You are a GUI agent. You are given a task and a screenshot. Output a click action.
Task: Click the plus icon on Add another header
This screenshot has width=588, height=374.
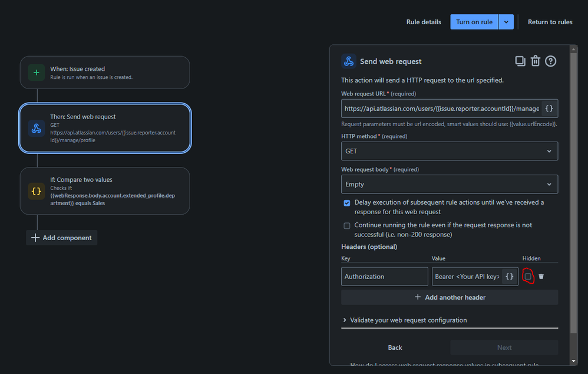pyautogui.click(x=418, y=297)
